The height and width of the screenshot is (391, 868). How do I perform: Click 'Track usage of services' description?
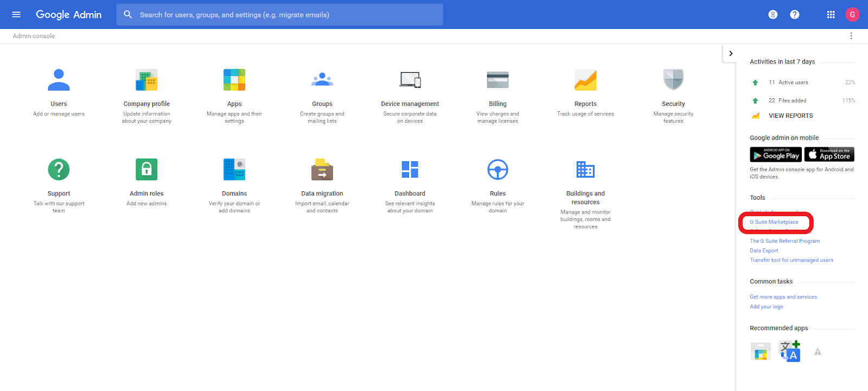pyautogui.click(x=585, y=114)
